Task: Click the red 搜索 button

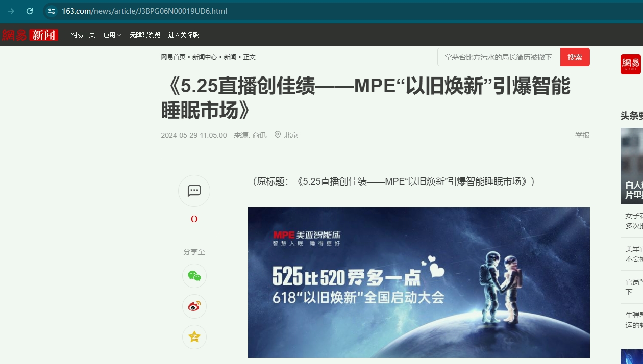Action: tap(575, 57)
